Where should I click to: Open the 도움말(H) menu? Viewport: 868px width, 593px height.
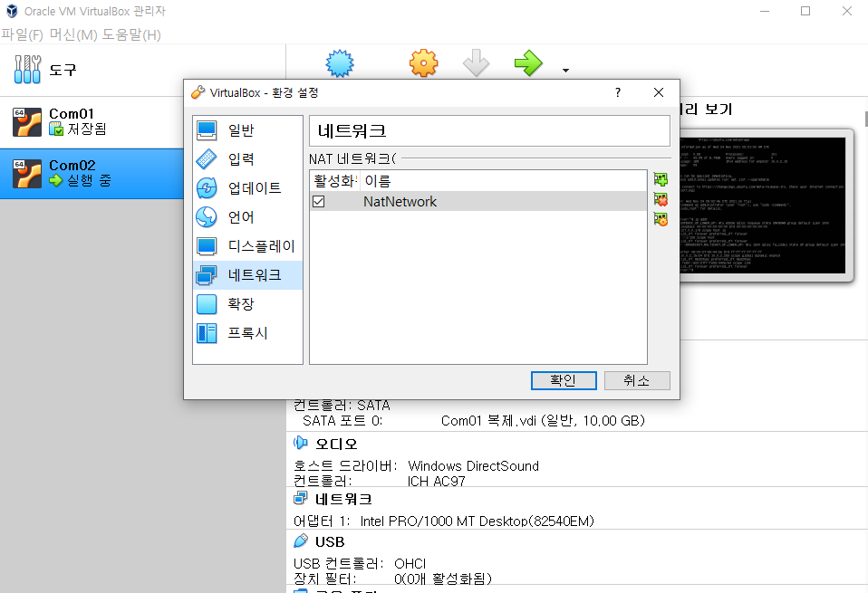coord(131,34)
